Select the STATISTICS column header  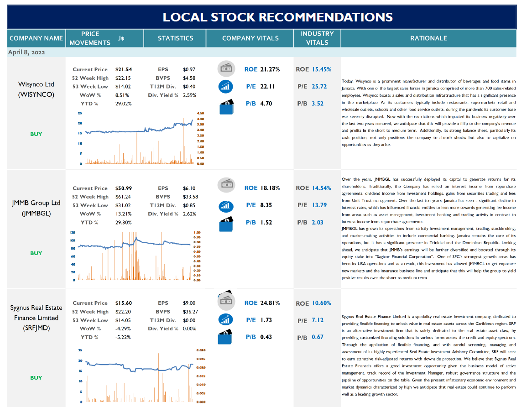point(175,38)
